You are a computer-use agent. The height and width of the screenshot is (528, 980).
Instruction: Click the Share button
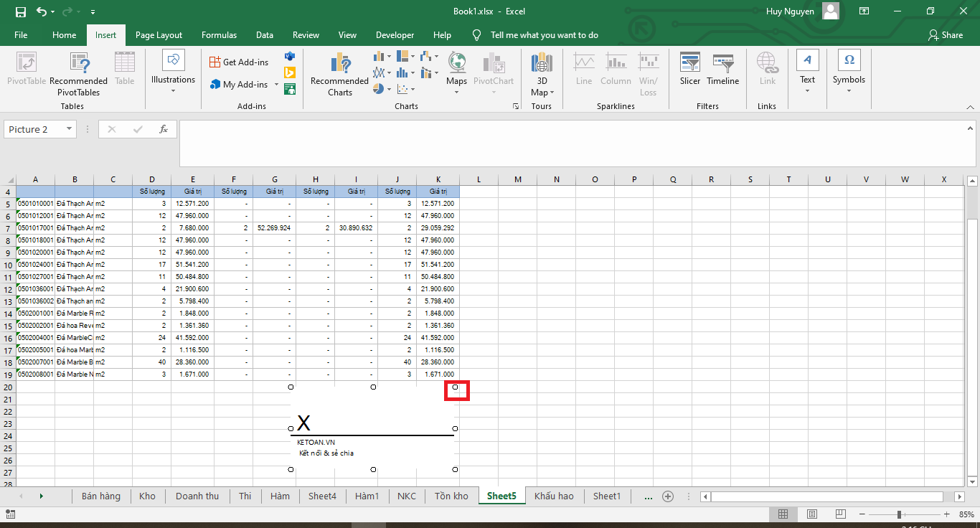(x=946, y=34)
